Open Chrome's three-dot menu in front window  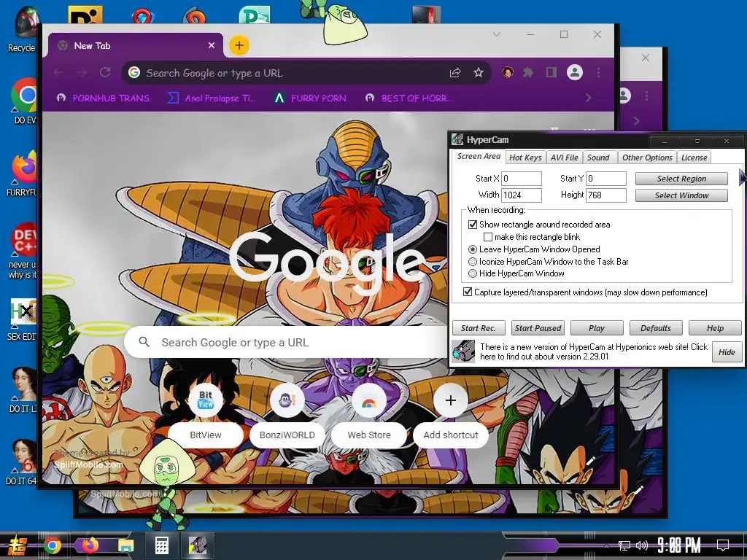point(598,72)
